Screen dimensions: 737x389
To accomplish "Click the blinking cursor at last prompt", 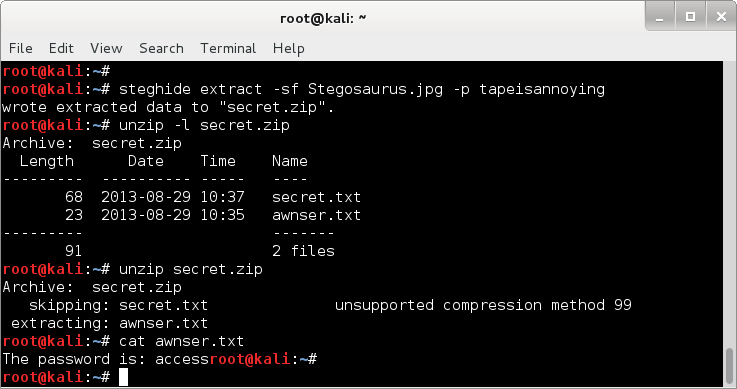I will pyautogui.click(x=123, y=377).
